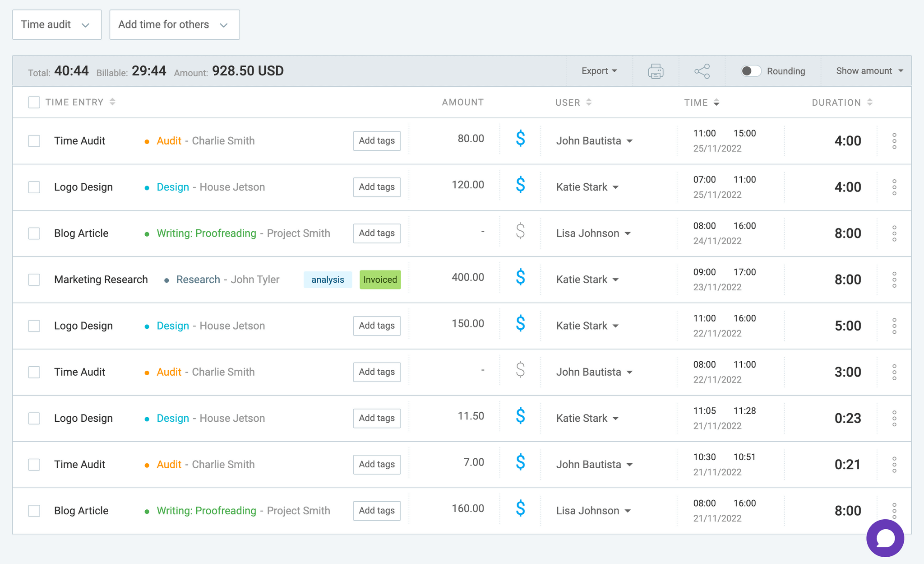Click the Invoiced tag on Marketing Research
924x564 pixels.
pyautogui.click(x=379, y=279)
